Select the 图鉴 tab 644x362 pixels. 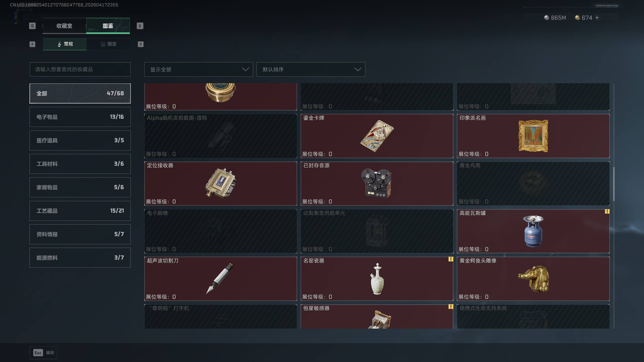pyautogui.click(x=108, y=26)
